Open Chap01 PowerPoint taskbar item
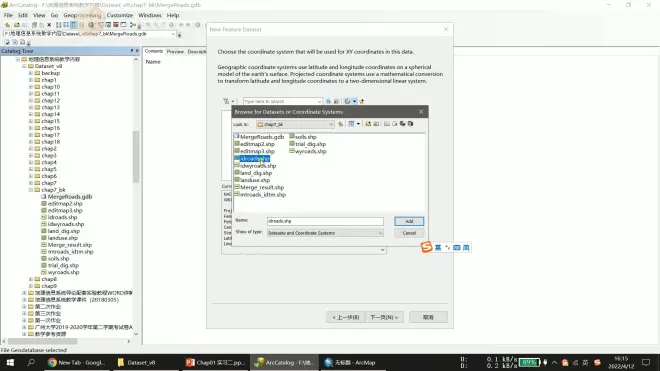Viewport: 660px width, 371px height. [x=215, y=362]
